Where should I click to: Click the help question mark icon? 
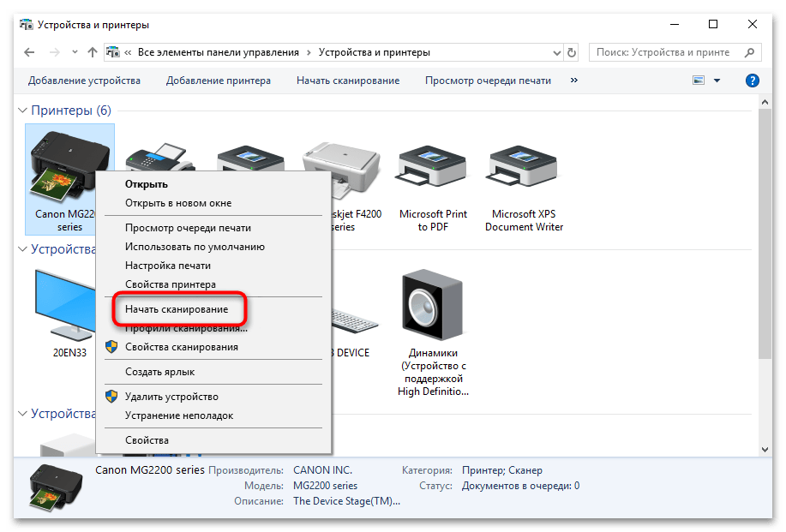pyautogui.click(x=752, y=81)
